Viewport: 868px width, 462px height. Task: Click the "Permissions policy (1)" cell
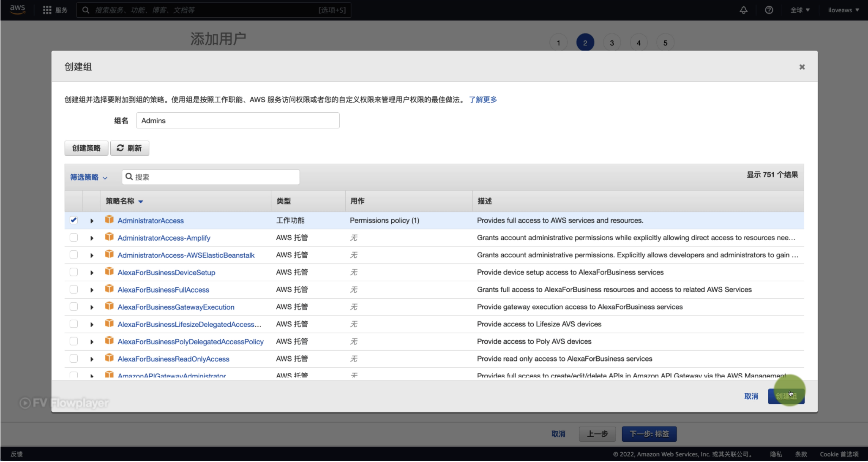(385, 220)
